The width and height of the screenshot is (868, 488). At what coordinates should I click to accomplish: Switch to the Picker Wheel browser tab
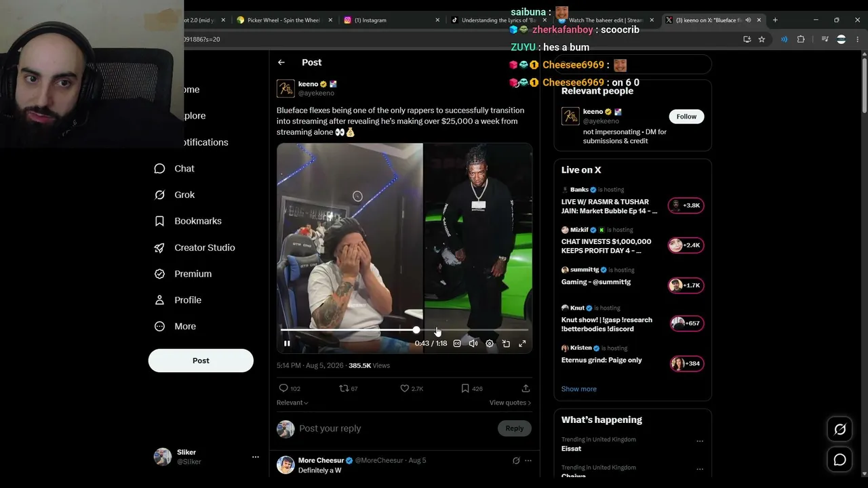tap(284, 20)
